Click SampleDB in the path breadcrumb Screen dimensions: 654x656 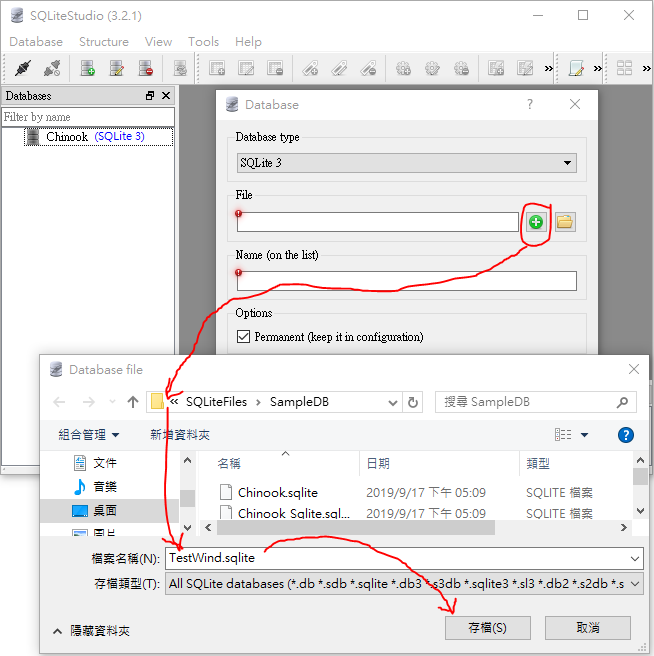click(299, 402)
